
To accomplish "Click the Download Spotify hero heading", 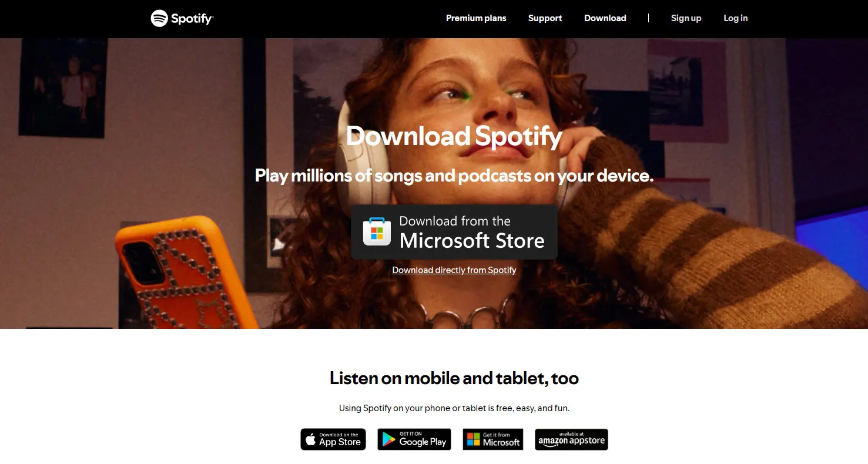I will (454, 136).
